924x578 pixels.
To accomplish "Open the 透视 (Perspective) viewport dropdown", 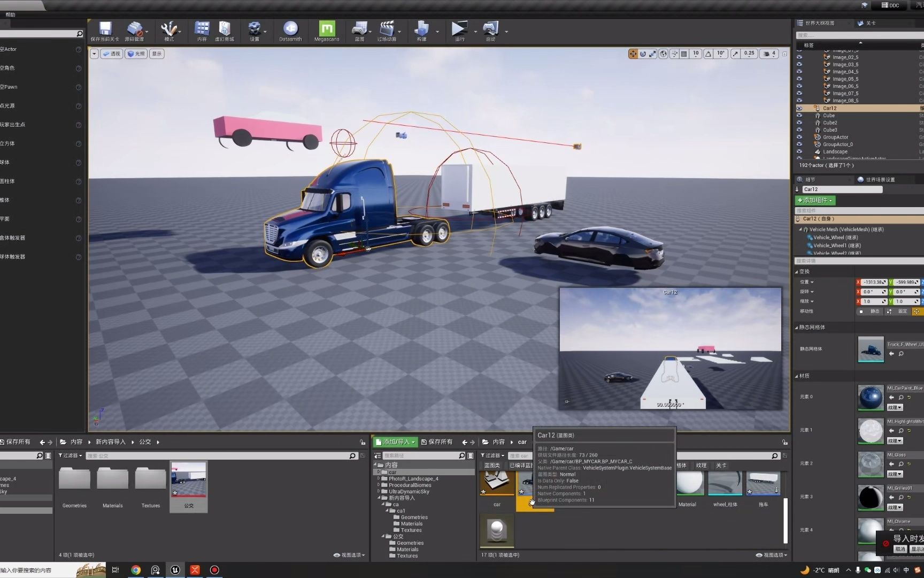I will [x=112, y=54].
